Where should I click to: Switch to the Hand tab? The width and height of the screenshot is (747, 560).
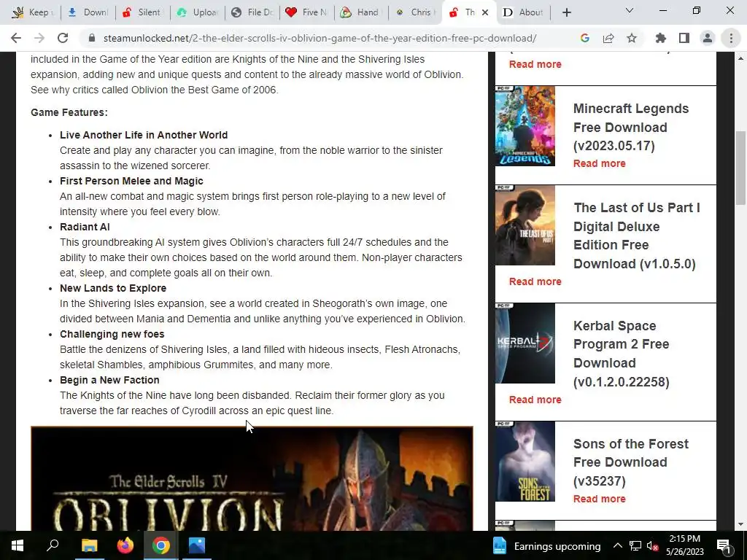coord(361,12)
